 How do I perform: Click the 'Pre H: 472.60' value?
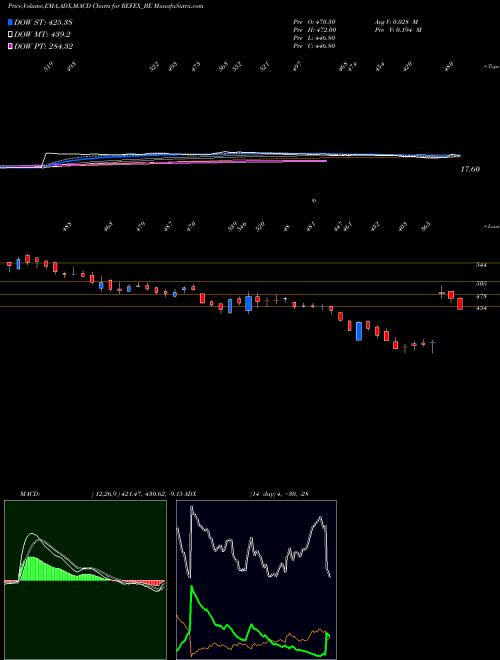tap(314, 30)
